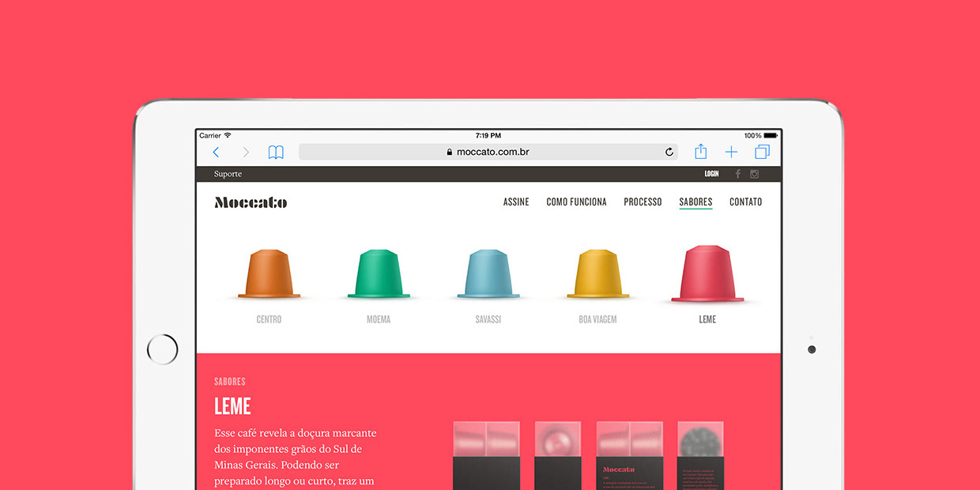Image resolution: width=980 pixels, height=490 pixels.
Task: Open the COMO FUNCIONA menu item
Action: tap(577, 202)
